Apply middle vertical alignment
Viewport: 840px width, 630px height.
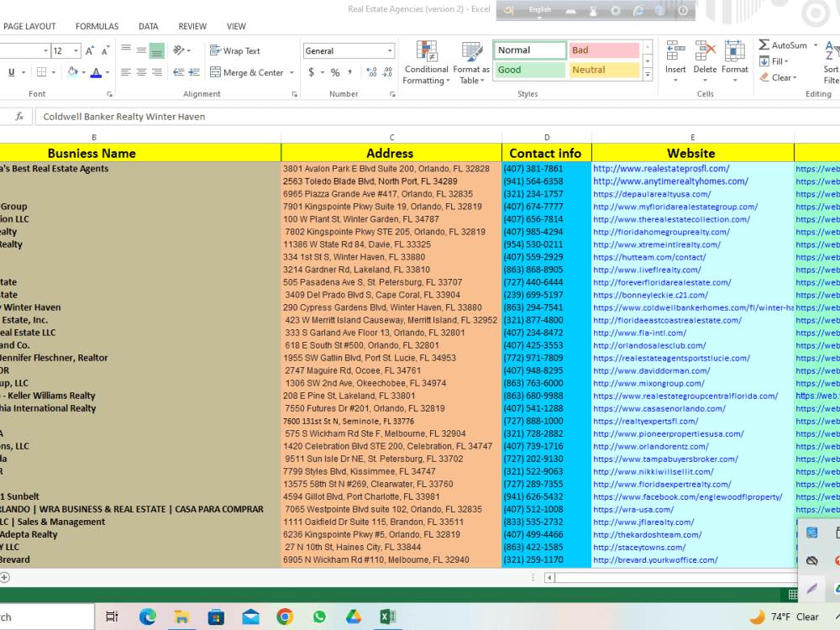(x=141, y=51)
